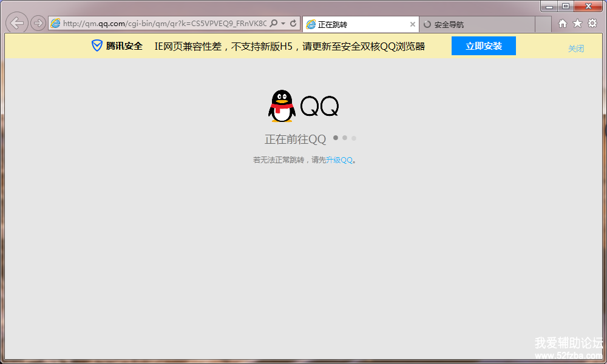Close the 正在跳转 tab

click(413, 24)
